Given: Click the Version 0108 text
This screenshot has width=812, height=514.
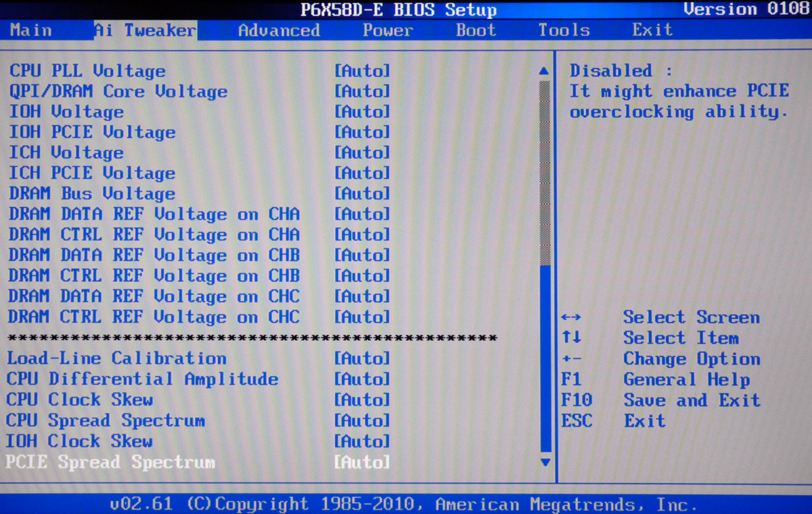Looking at the screenshot, I should pyautogui.click(x=746, y=9).
